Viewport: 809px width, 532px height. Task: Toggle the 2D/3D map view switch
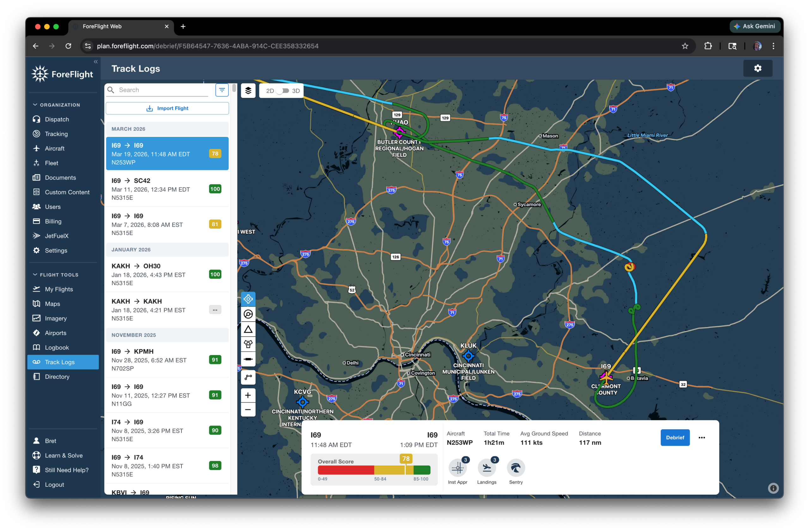tap(283, 91)
